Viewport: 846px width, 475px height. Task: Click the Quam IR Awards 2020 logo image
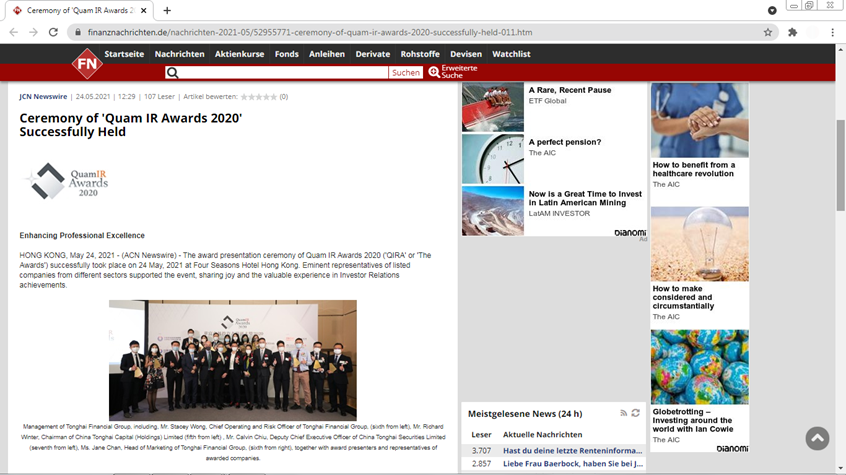(x=65, y=182)
